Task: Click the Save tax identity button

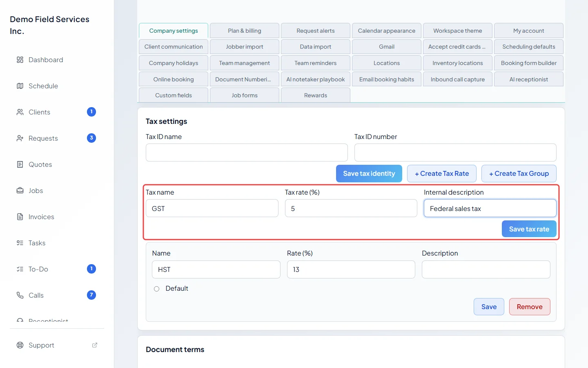Action: (369, 174)
